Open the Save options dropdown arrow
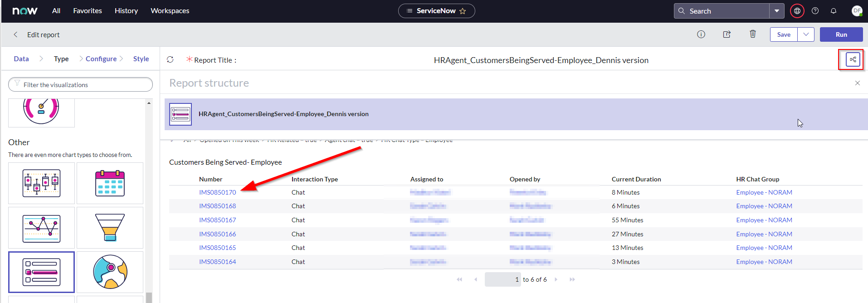Screen dimensions: 868x303 tap(806, 34)
